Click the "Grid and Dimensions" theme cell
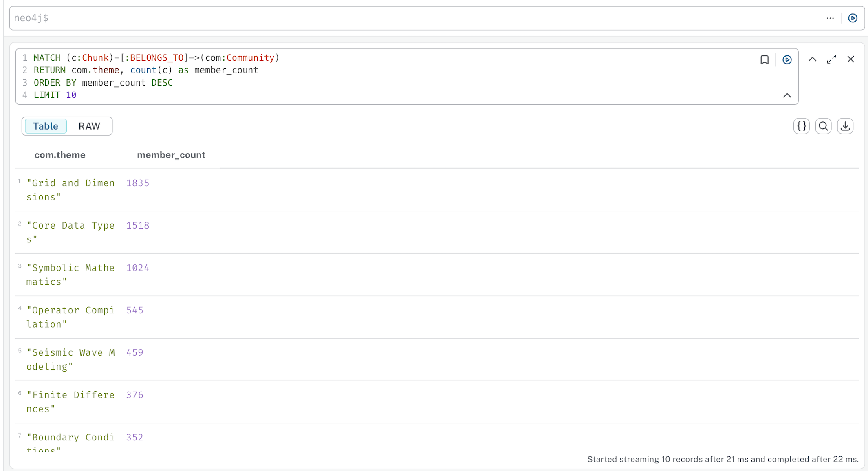Screen dimensions: 868x471 tap(70, 190)
